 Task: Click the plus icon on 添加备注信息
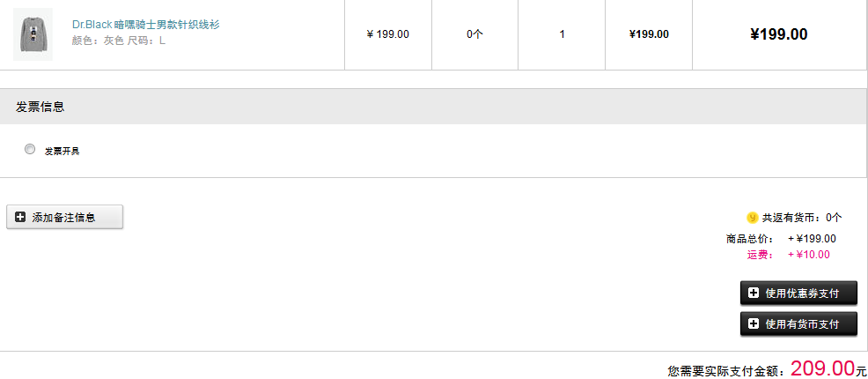click(x=20, y=217)
